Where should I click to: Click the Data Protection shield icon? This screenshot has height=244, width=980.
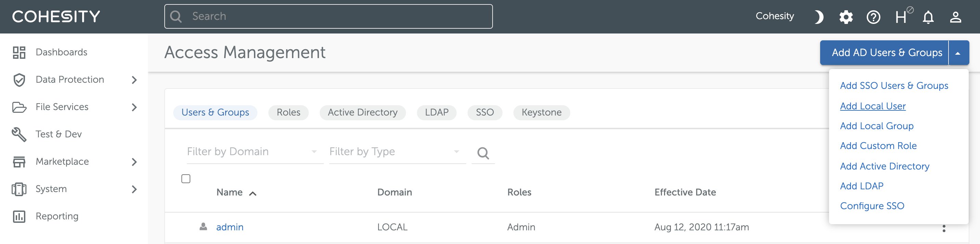[x=19, y=80]
